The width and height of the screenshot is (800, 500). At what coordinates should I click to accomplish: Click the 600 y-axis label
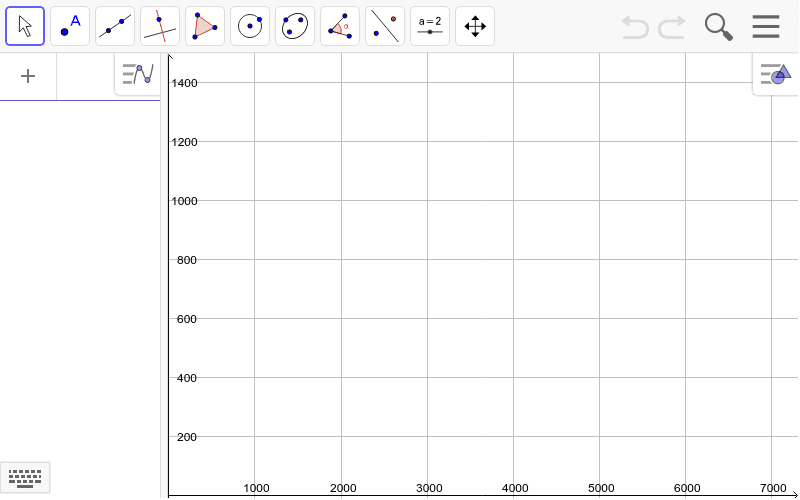(x=187, y=319)
